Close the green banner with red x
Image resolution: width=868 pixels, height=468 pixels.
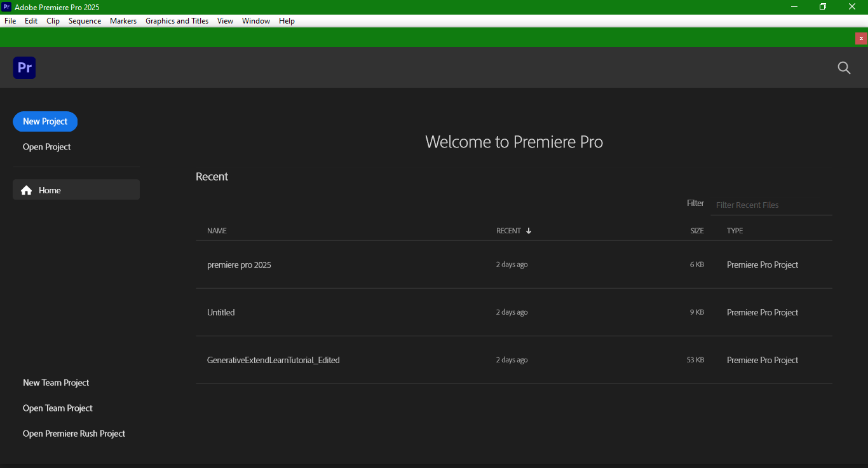tap(861, 38)
